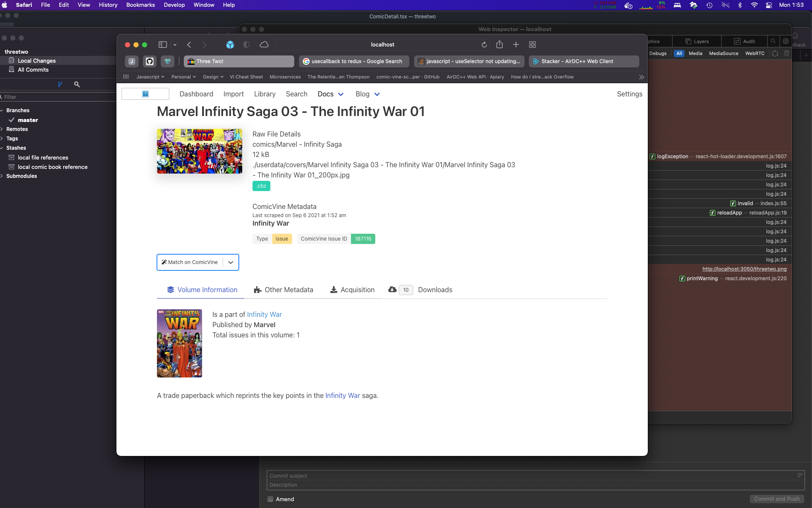Image resolution: width=812 pixels, height=508 pixels.
Task: Switch to the Other Metadata tab
Action: 283,290
